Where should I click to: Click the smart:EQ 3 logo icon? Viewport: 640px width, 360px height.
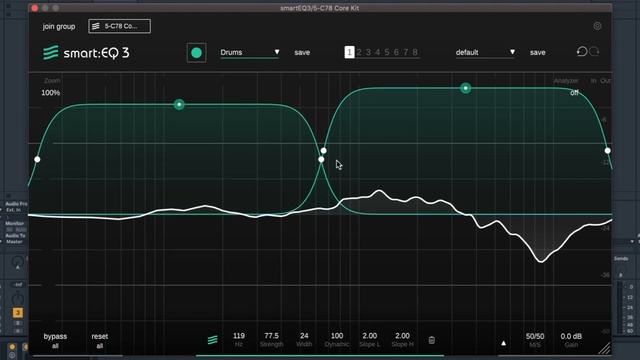(x=51, y=53)
